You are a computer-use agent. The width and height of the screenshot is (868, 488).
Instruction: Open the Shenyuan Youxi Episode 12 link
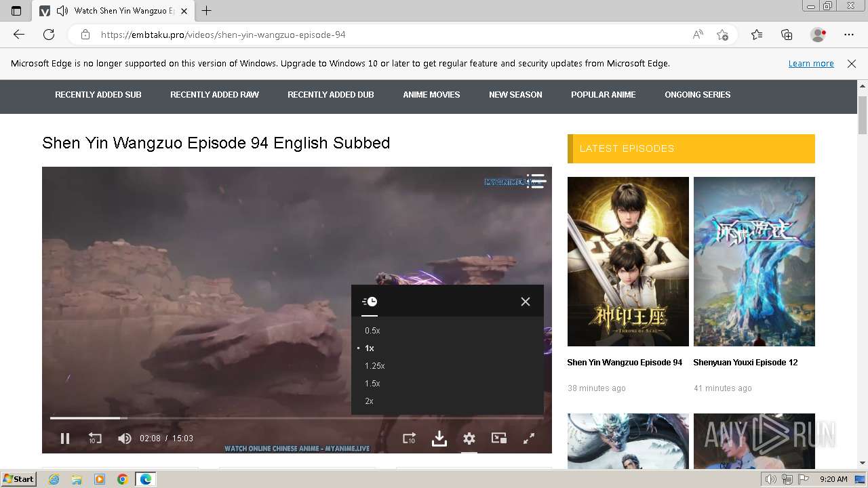pyautogui.click(x=745, y=363)
